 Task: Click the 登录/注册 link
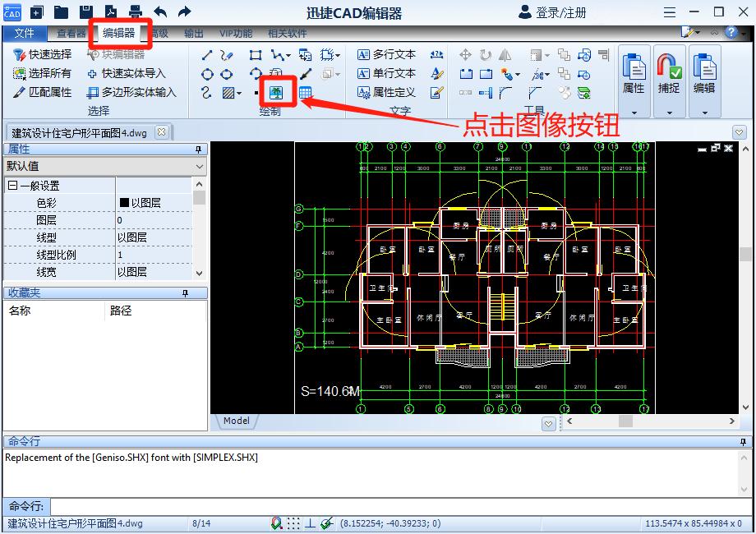pyautogui.click(x=559, y=12)
